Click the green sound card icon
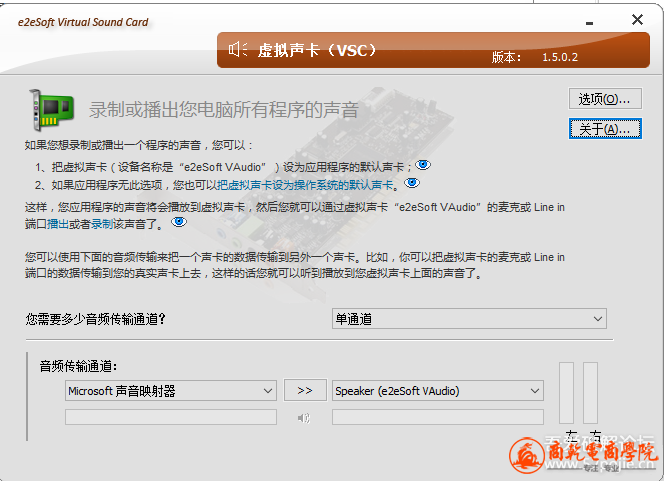The width and height of the screenshot is (664, 481). pos(51,110)
